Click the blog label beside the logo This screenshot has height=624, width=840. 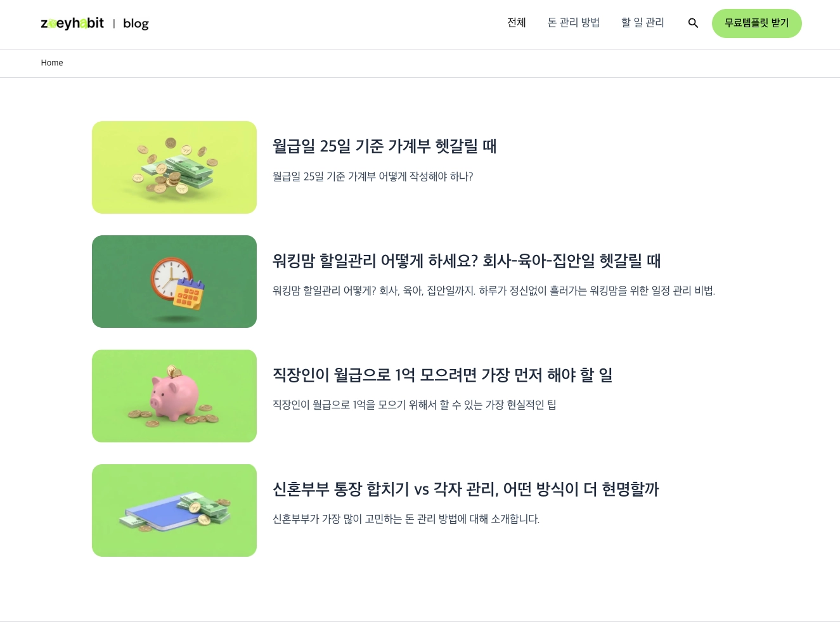tap(136, 23)
